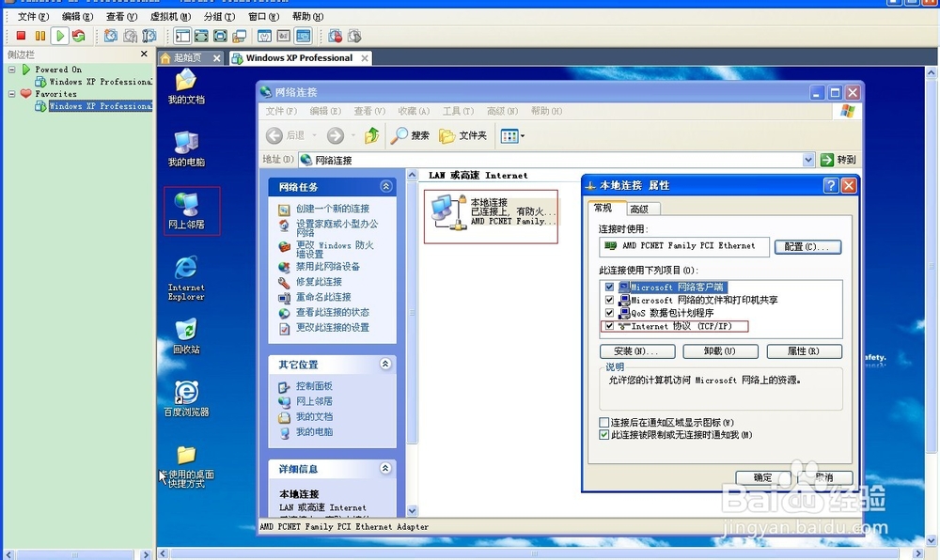Viewport: 940px width, 560px height.
Task: Open 我的文档 desktop icon
Action: pos(186,86)
